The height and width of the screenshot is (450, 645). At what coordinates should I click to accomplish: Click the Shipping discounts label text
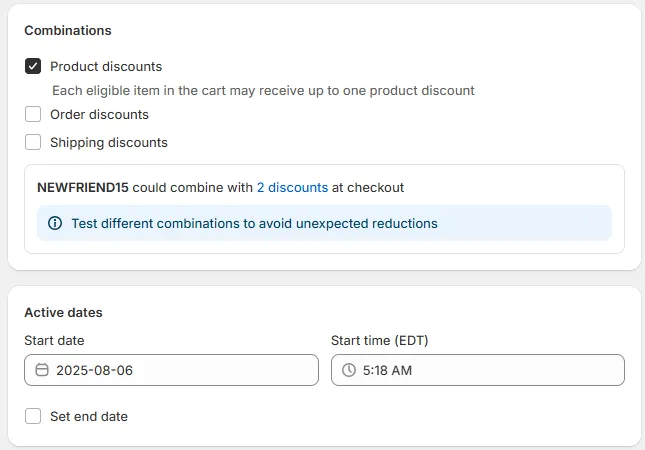click(109, 143)
